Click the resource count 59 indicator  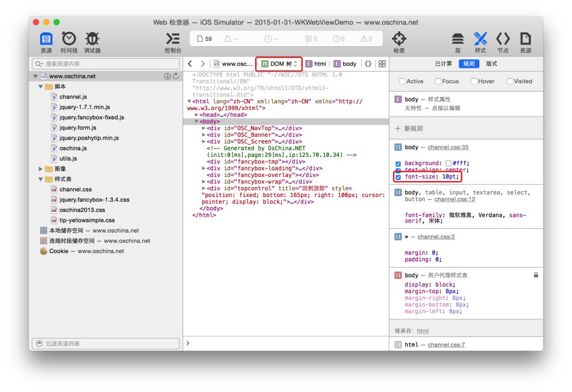click(x=204, y=39)
